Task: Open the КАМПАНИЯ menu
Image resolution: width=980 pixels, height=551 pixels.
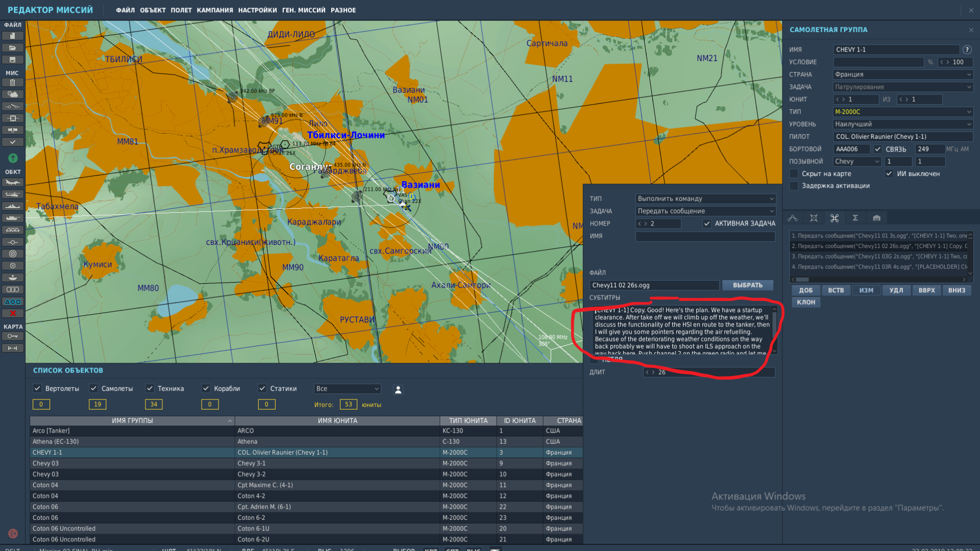Action: (215, 10)
